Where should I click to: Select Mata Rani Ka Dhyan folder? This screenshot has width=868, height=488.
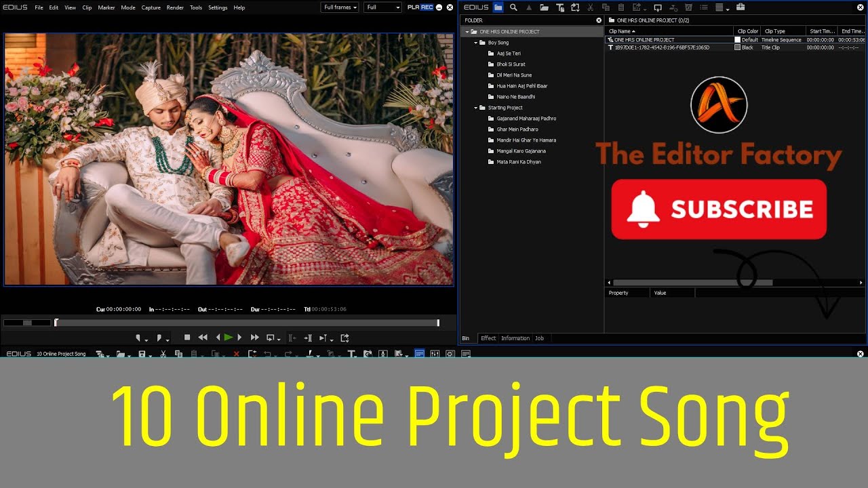coord(519,162)
